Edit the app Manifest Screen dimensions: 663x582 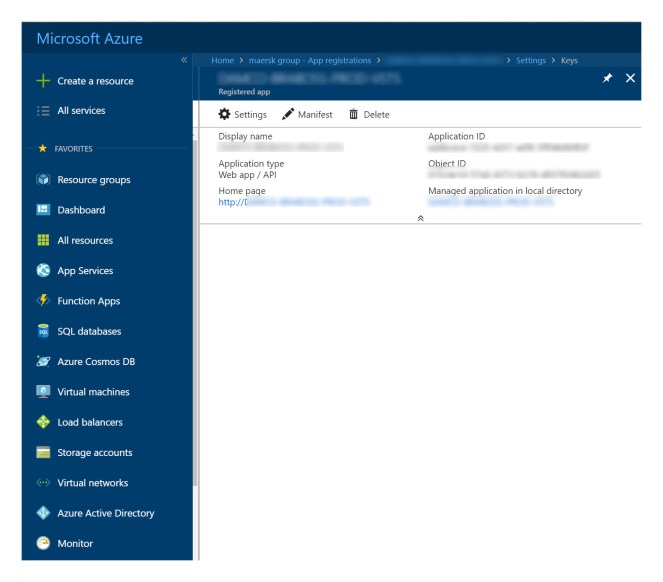pos(307,114)
